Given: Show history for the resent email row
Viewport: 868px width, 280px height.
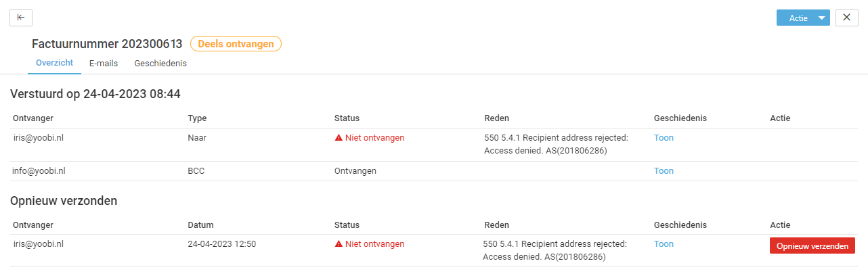Looking at the screenshot, I should tap(664, 244).
